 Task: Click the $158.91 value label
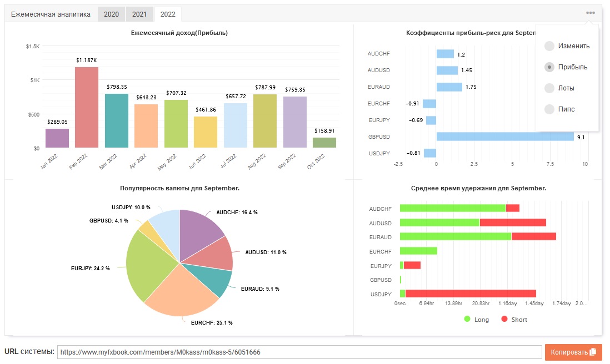click(x=324, y=130)
